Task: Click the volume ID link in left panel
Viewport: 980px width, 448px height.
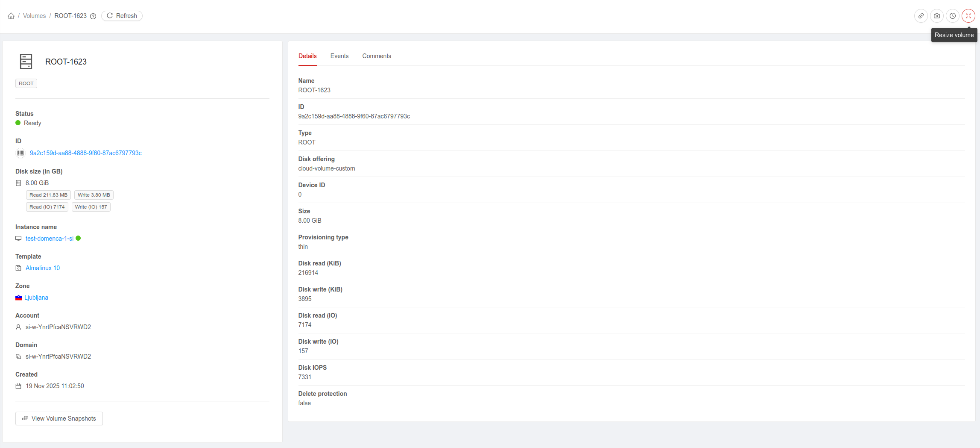Action: click(x=86, y=153)
